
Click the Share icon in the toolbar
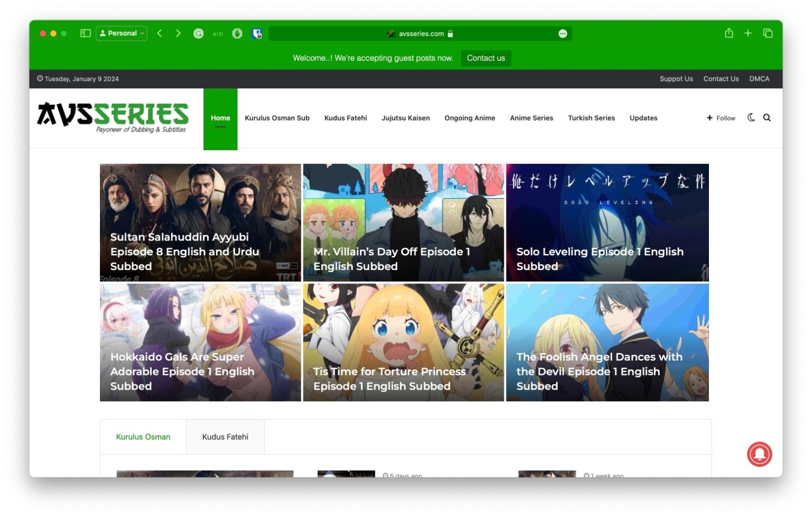[x=729, y=33]
